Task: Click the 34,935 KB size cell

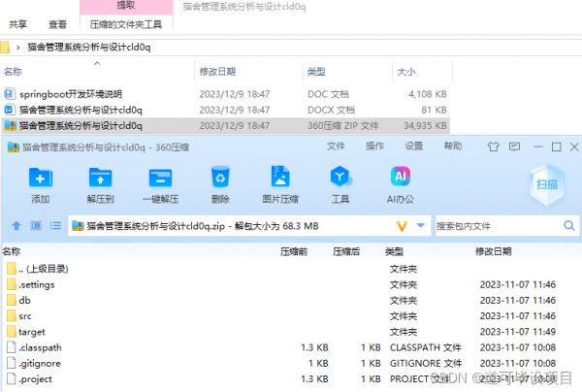Action: click(425, 126)
